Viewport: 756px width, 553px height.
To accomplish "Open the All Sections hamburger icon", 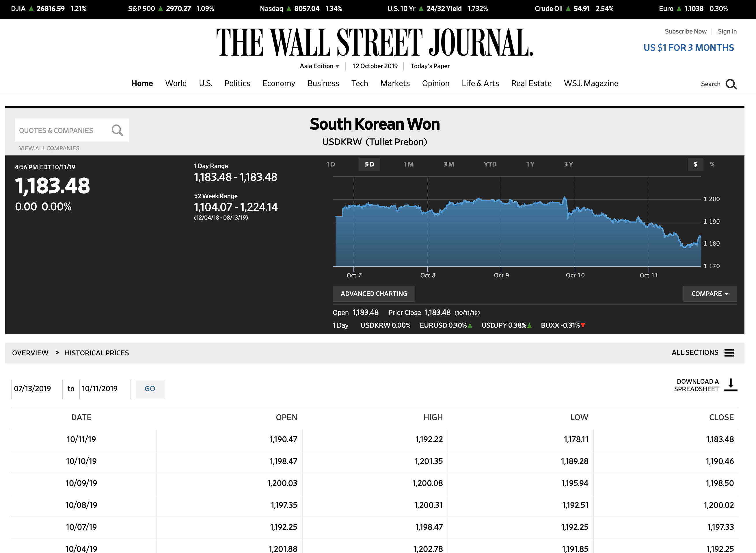I will pyautogui.click(x=729, y=353).
